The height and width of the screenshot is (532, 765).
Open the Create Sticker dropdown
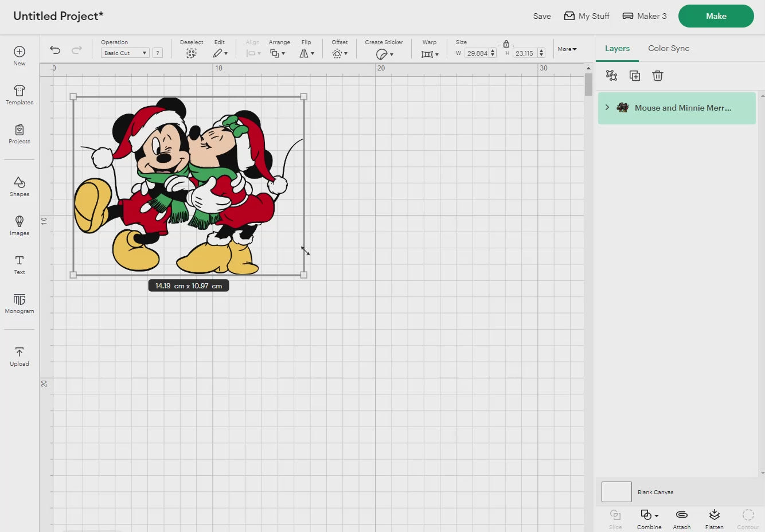click(x=385, y=54)
